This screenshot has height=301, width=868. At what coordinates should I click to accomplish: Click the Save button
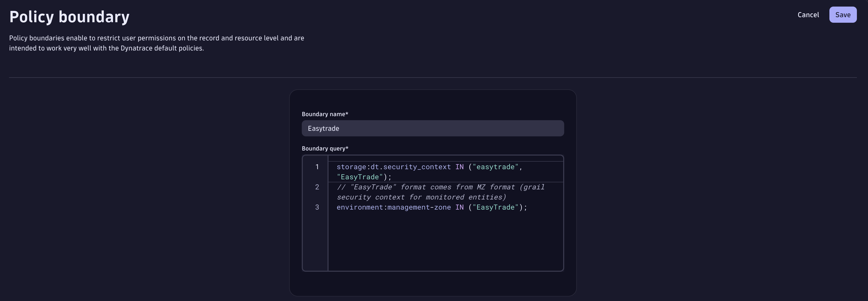coord(843,15)
